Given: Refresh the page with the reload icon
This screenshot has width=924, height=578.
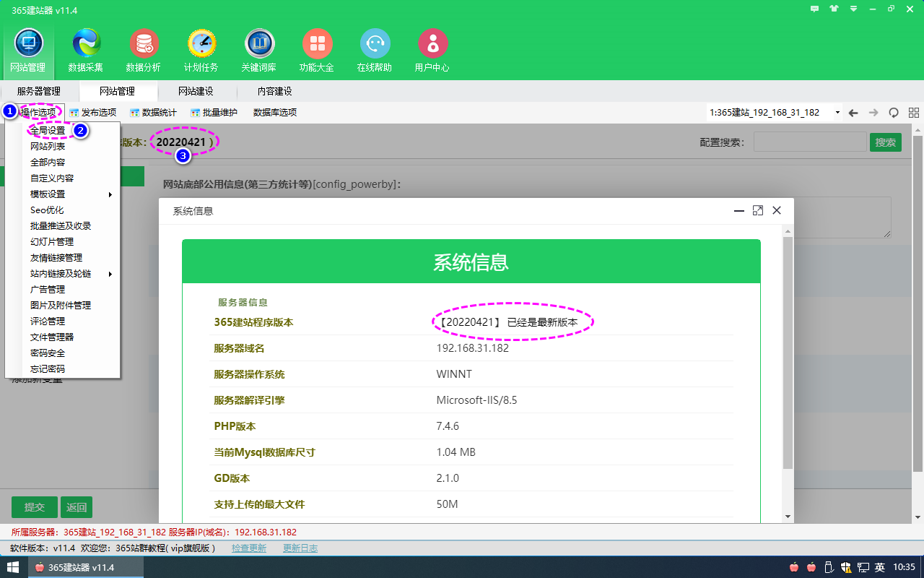Looking at the screenshot, I should pyautogui.click(x=894, y=113).
